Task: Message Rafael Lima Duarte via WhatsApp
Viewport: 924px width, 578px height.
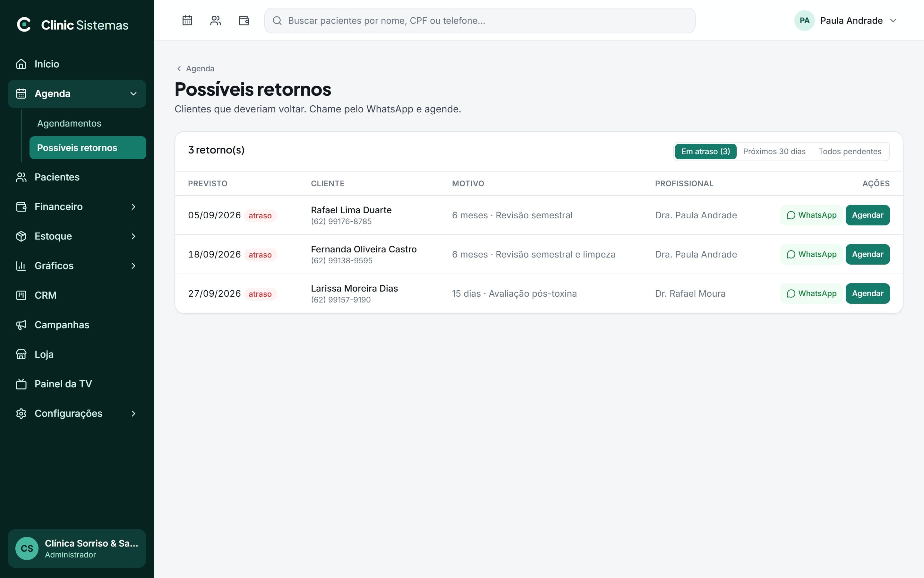Action: pyautogui.click(x=811, y=215)
